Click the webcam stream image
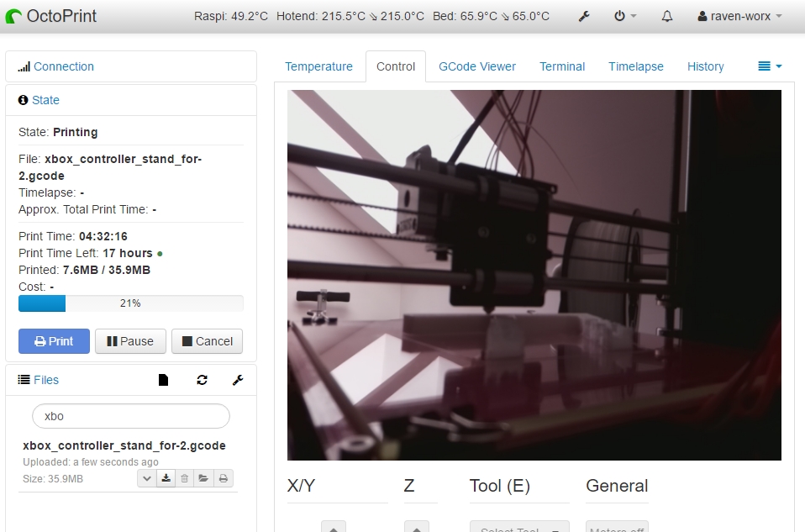Image resolution: width=805 pixels, height=532 pixels. tap(534, 275)
